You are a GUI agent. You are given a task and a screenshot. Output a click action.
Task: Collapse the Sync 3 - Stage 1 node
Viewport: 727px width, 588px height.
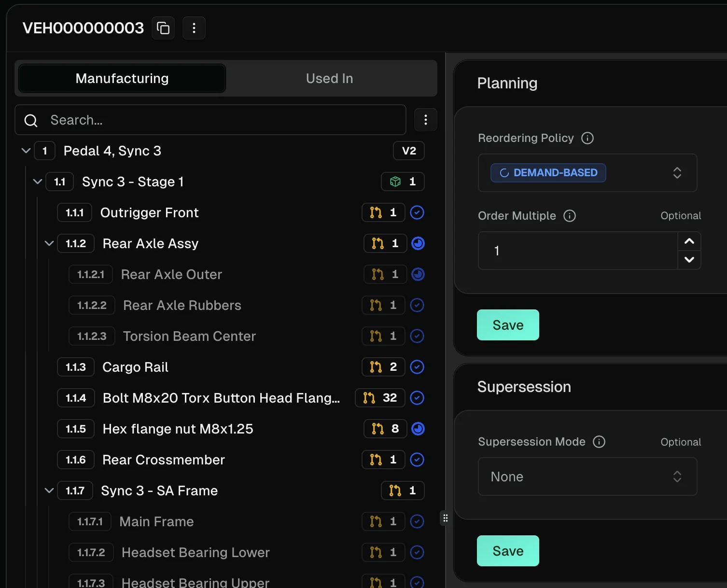tap(38, 182)
